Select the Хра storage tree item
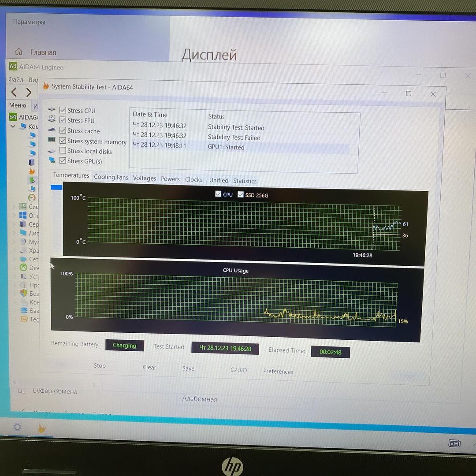Viewport: 476px width, 476px height. coord(30,250)
